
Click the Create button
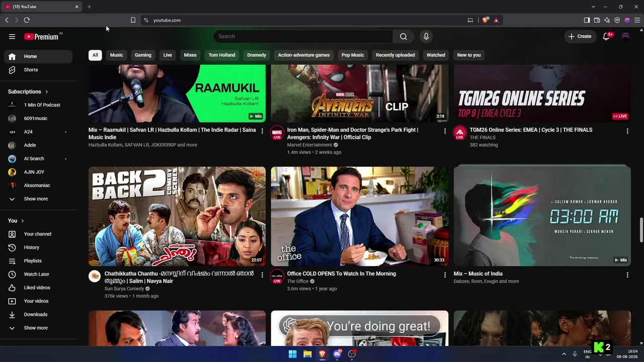[580, 36]
